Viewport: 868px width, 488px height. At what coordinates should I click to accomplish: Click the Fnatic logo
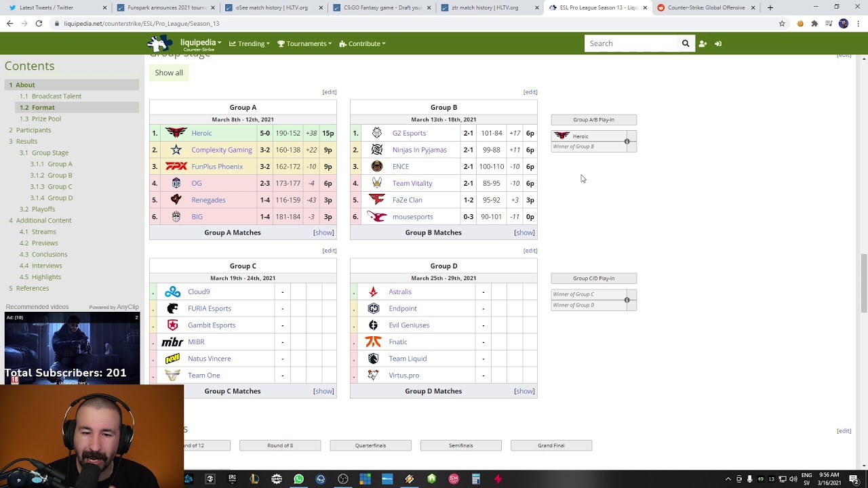click(373, 342)
